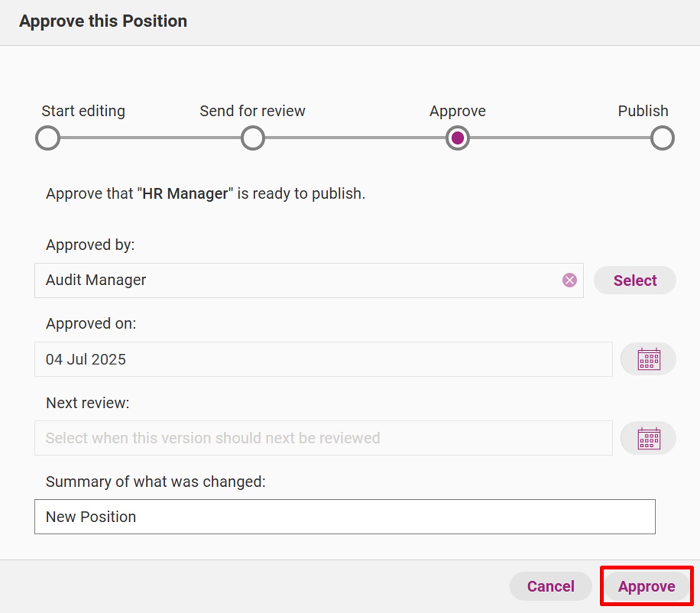Select the Publish step circle
700x613 pixels.
click(662, 138)
